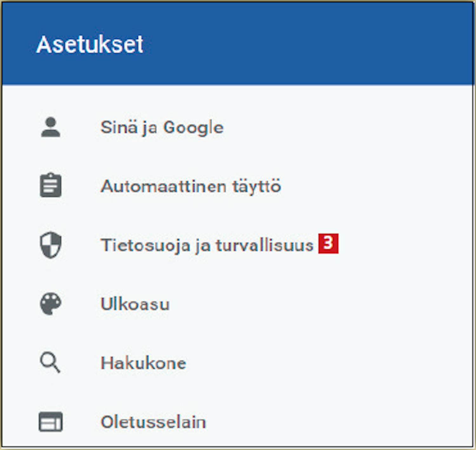
Task: Click the word täyttö in the autofill entry
Action: pos(257,186)
